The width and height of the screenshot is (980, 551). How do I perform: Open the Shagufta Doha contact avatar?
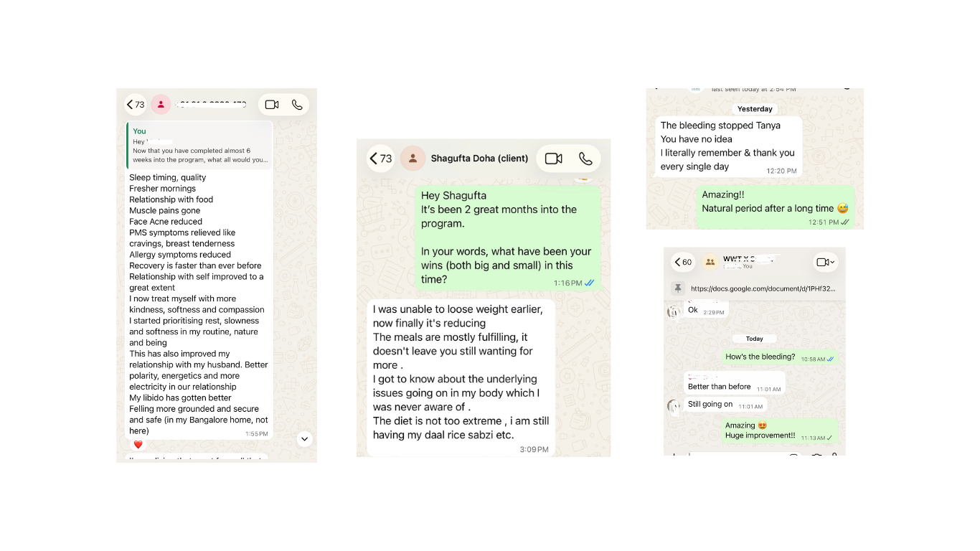(x=413, y=159)
